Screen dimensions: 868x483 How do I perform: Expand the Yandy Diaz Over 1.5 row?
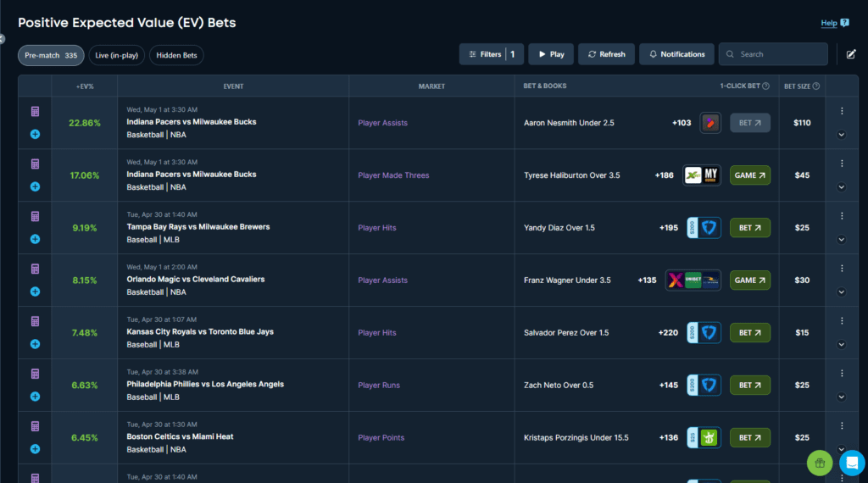(x=842, y=240)
